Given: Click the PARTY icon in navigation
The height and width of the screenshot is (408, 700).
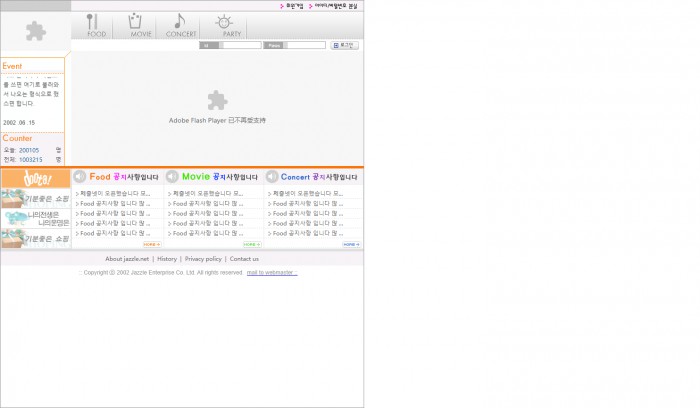Looking at the screenshot, I should (x=226, y=25).
